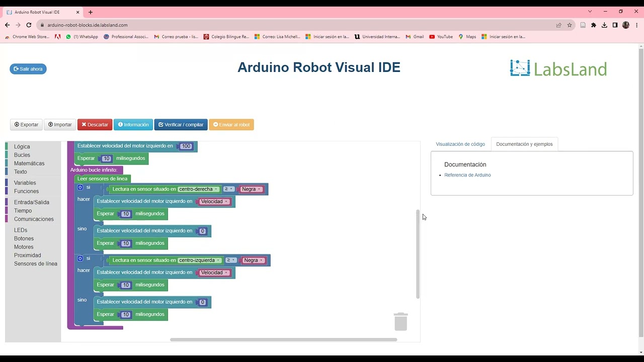Open the Velocidad dropdown in second hacer block

(x=214, y=273)
